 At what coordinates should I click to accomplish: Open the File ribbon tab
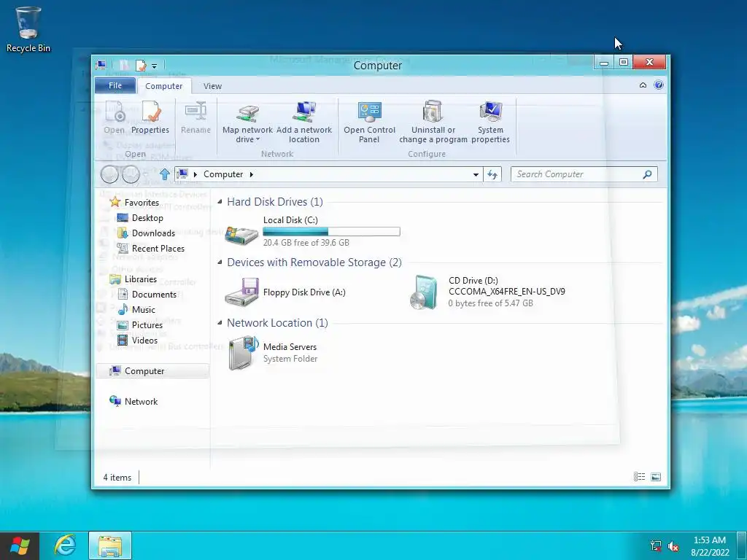coord(115,85)
